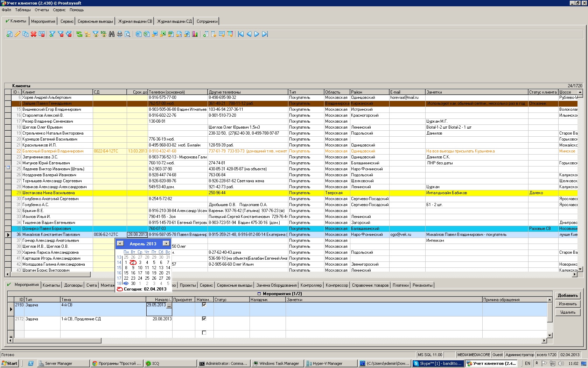Click the green arrows refresh data icon
588x368 pixels.
tap(79, 34)
